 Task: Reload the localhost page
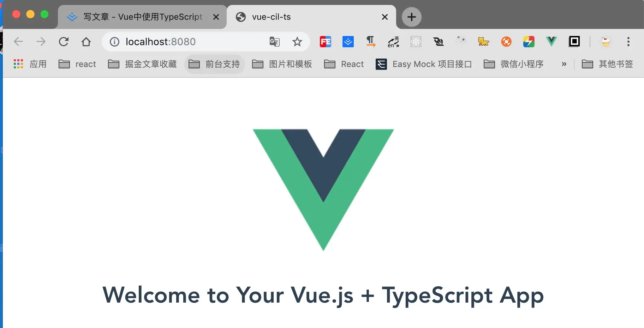click(x=64, y=42)
